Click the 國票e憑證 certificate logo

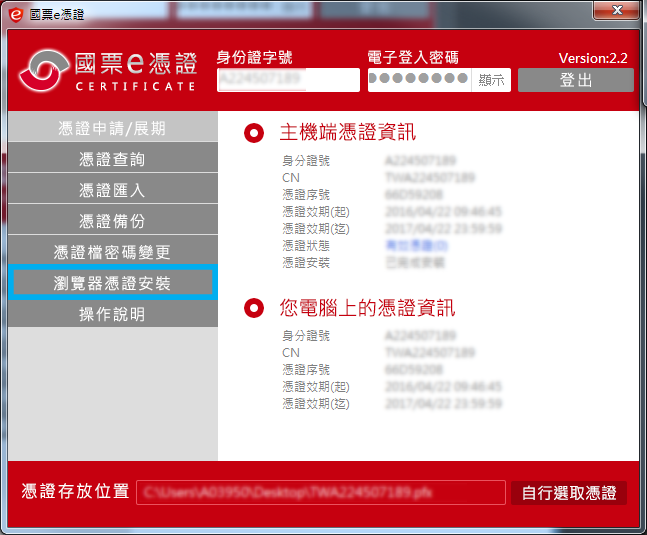click(107, 71)
